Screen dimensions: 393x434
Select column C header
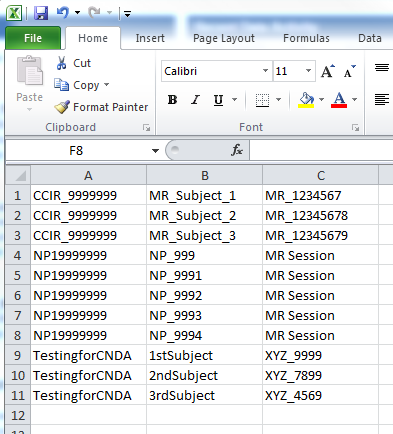[x=320, y=175]
